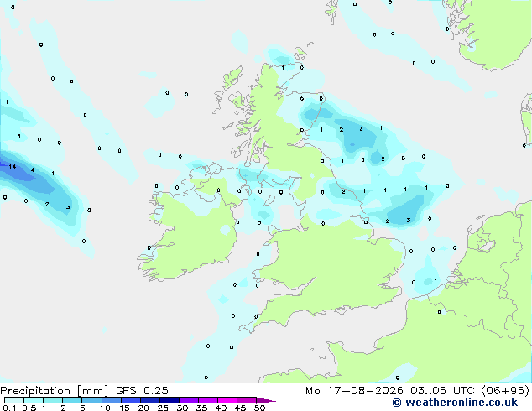Choose the 25–30 mm dark blue swatch
This screenshot has height=411, width=532.
tap(169, 400)
